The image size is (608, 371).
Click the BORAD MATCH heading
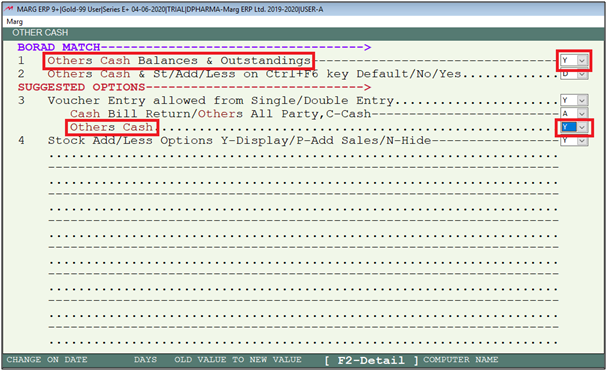pyautogui.click(x=59, y=47)
